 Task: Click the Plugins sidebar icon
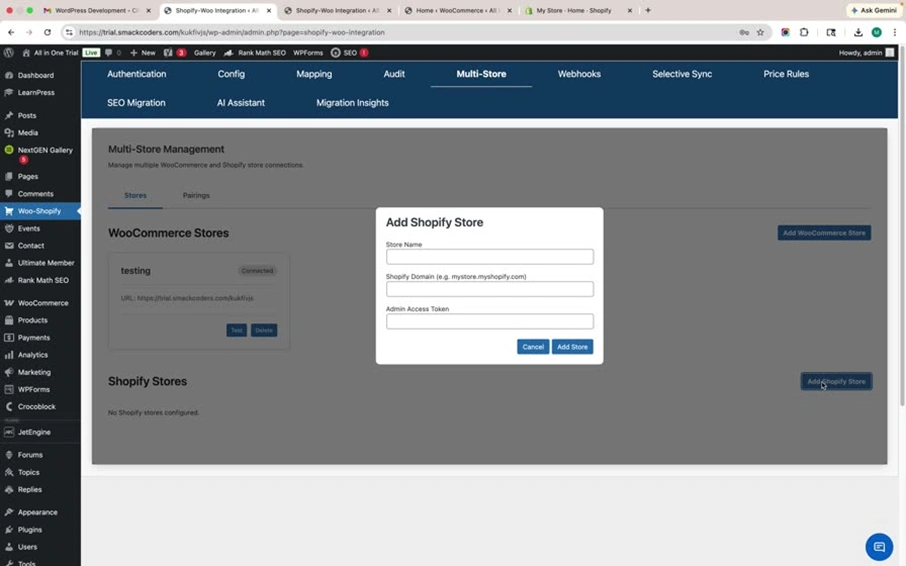(x=9, y=530)
